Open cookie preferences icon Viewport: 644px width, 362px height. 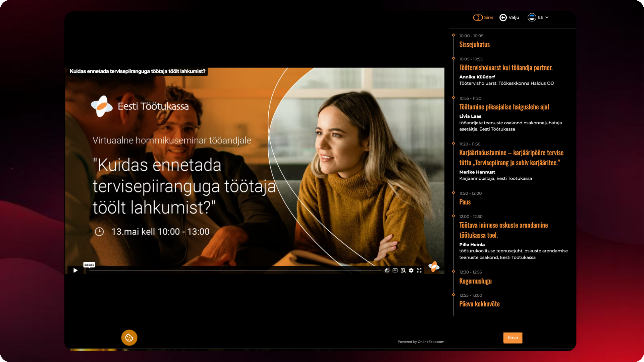(x=129, y=338)
